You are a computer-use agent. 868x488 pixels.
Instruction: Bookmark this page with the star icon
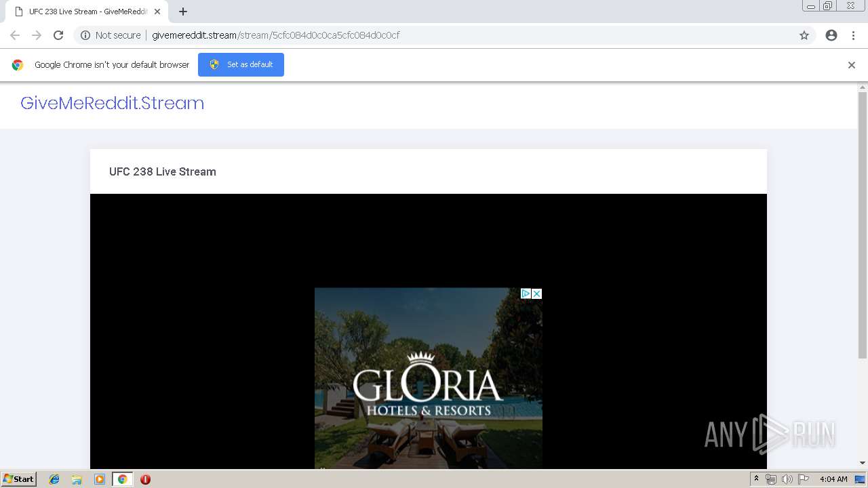(804, 35)
